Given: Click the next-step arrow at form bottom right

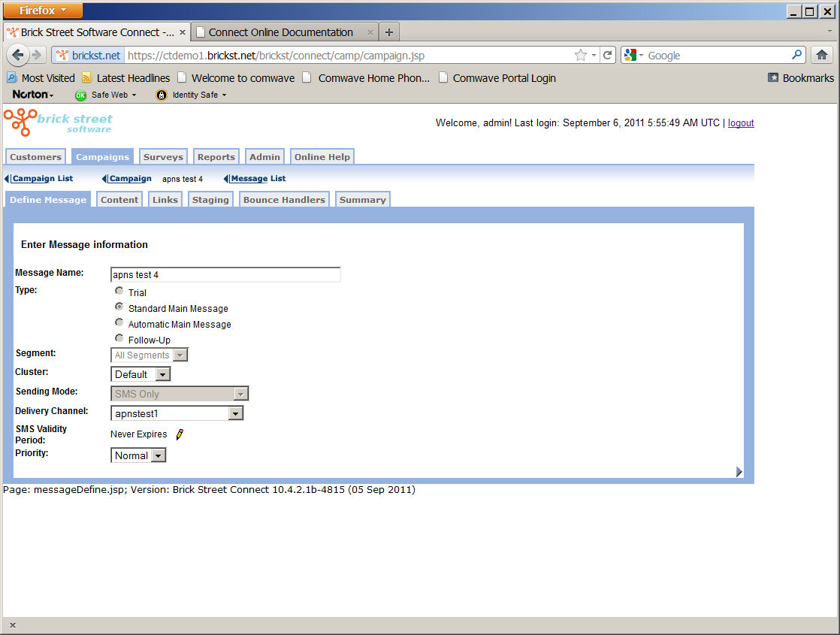Looking at the screenshot, I should [x=739, y=471].
